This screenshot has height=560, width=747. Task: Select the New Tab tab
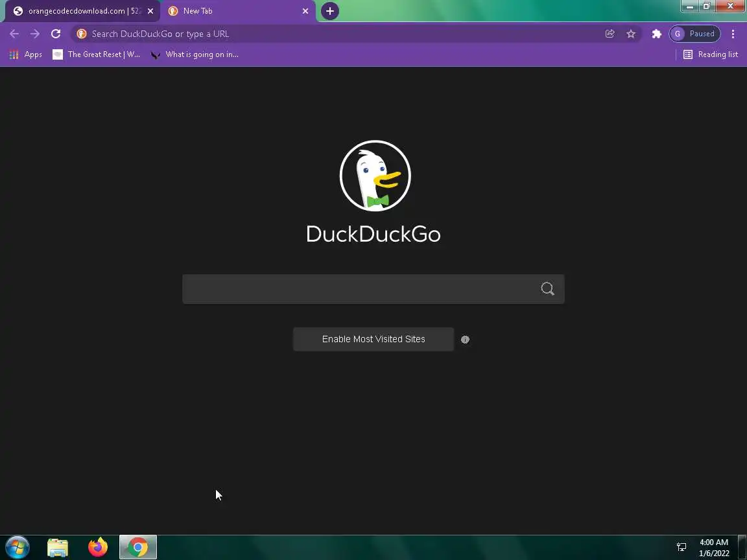(237, 11)
